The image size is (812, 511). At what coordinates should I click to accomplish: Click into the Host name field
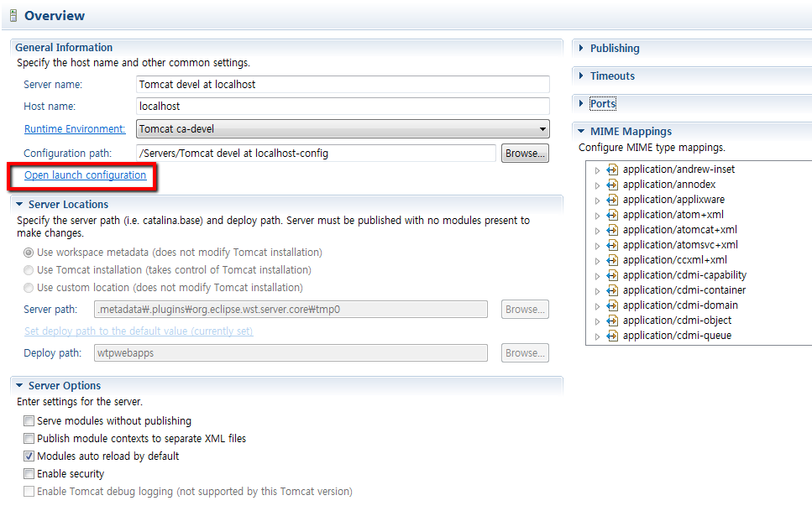[343, 106]
